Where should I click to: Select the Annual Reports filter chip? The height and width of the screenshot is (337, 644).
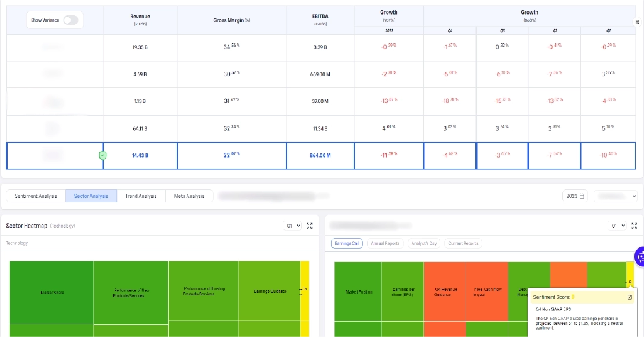[x=385, y=244]
